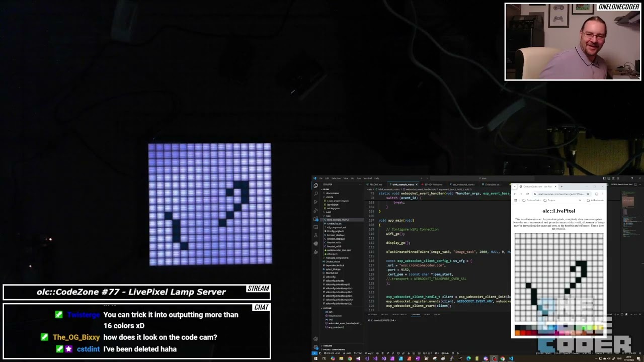Bookmark this page with the star icon
The width and height of the screenshot is (644, 362).
pos(588,194)
